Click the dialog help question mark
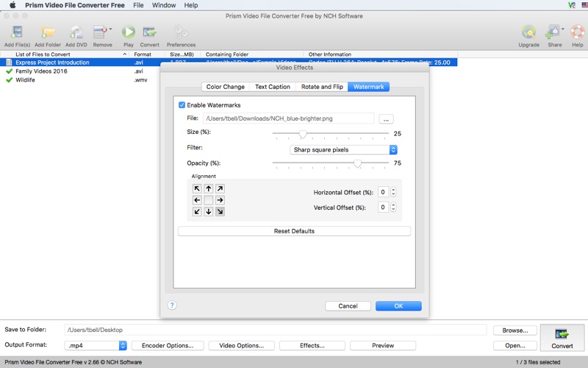 tap(172, 305)
